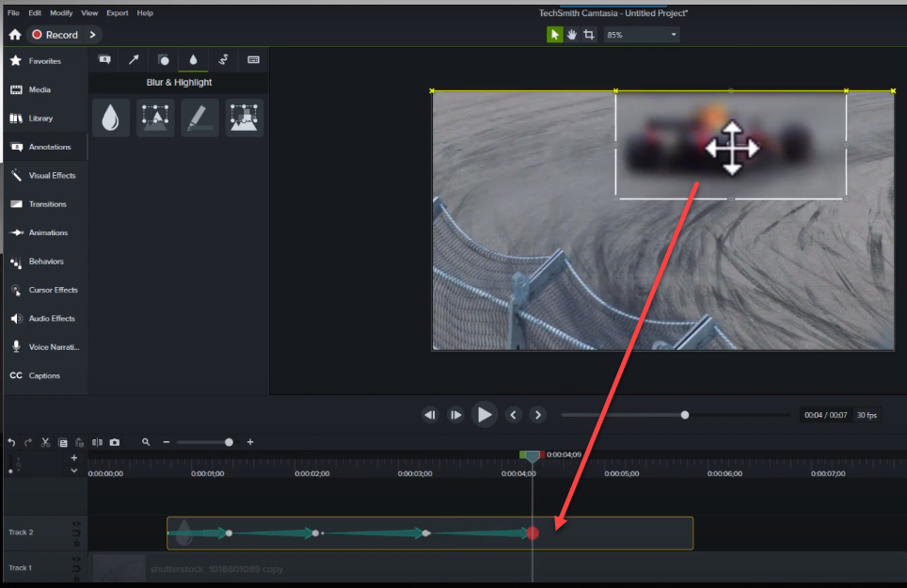Switch to the Shapes annotation tab
Screen dimensions: 907x588
[x=164, y=59]
